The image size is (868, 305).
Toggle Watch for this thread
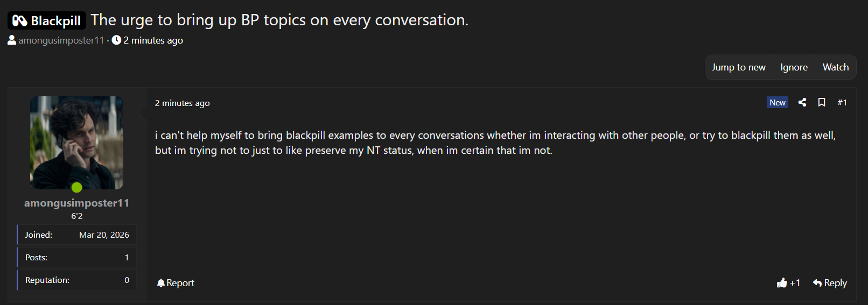coord(835,67)
